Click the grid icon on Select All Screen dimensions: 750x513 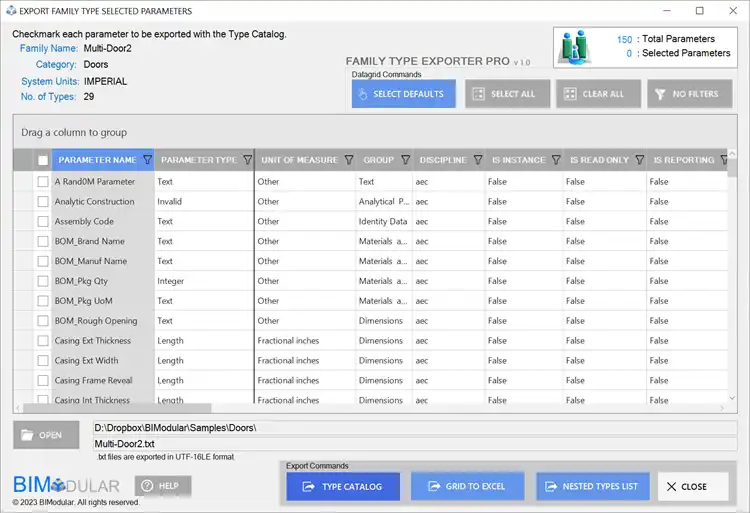click(479, 94)
